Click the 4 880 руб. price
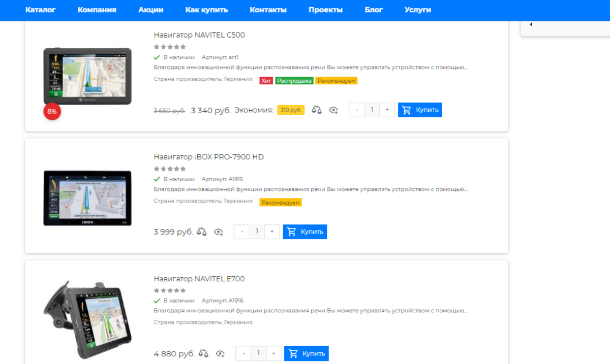This screenshot has width=610, height=364. (x=174, y=354)
